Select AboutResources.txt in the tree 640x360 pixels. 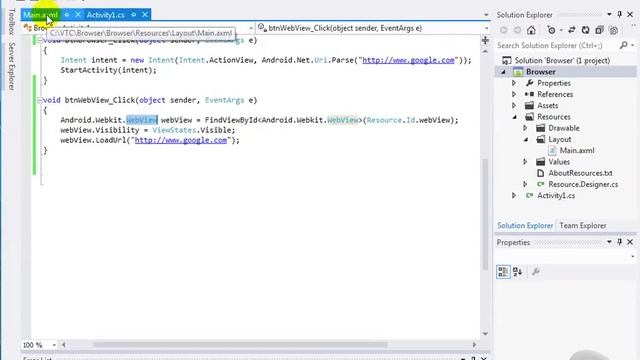point(580,173)
